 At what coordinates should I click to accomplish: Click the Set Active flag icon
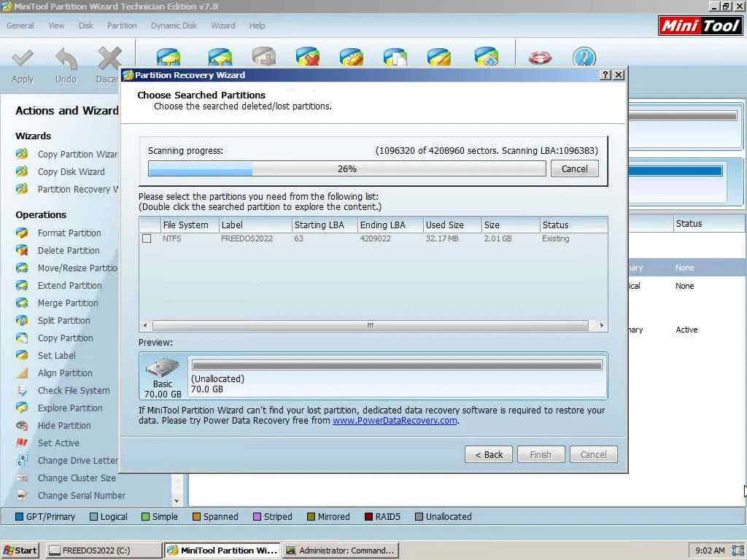22,443
